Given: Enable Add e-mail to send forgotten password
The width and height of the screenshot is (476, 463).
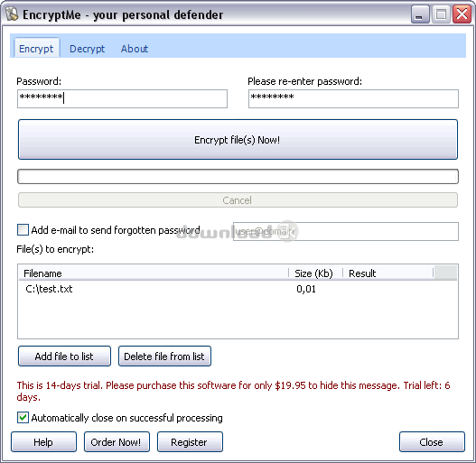Looking at the screenshot, I should (x=23, y=229).
